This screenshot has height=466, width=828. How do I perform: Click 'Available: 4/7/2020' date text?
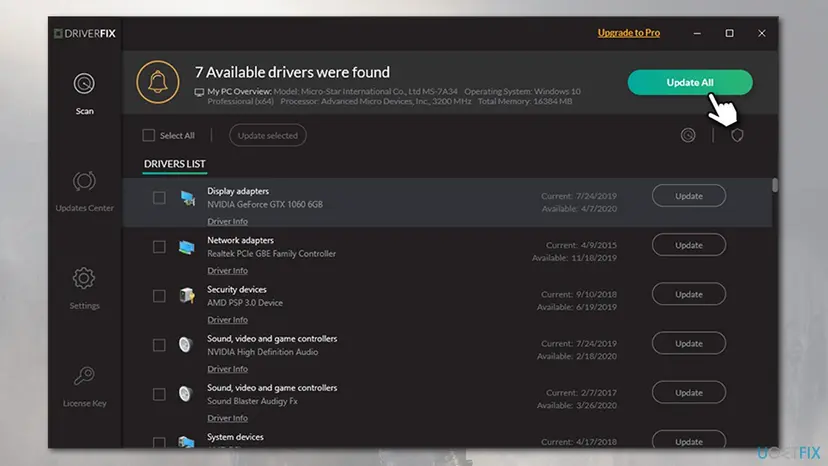click(579, 209)
